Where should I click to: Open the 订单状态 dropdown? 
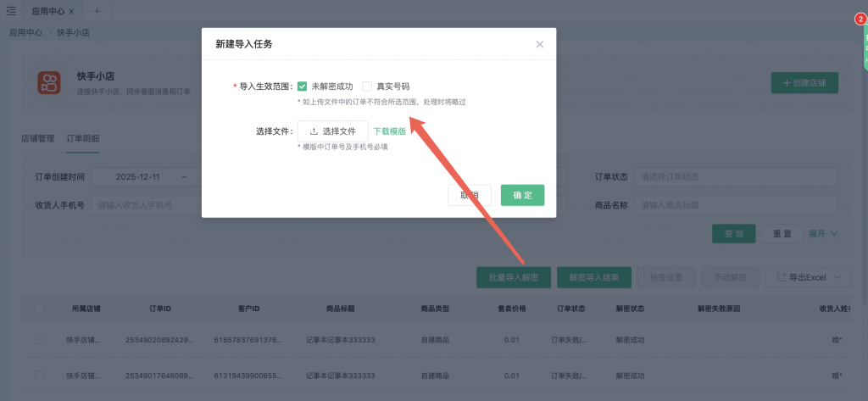736,176
